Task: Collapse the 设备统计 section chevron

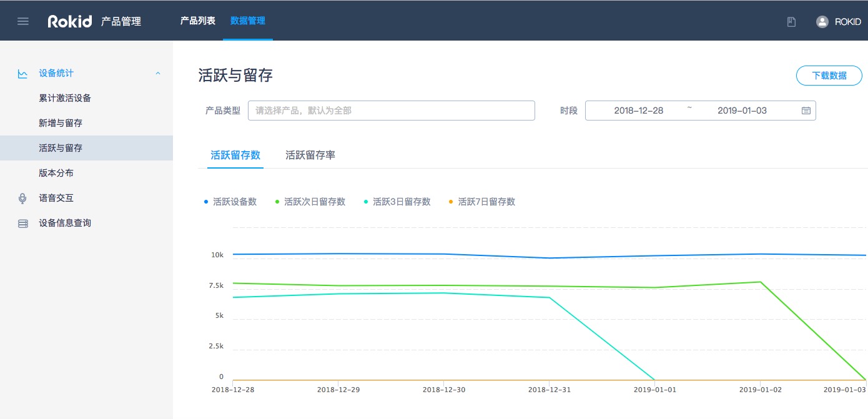Action: click(158, 74)
